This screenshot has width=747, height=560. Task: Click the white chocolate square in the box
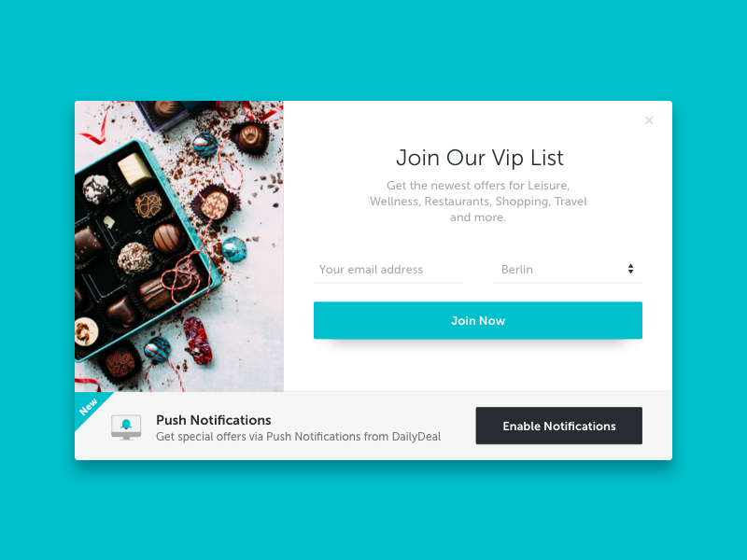point(134,169)
